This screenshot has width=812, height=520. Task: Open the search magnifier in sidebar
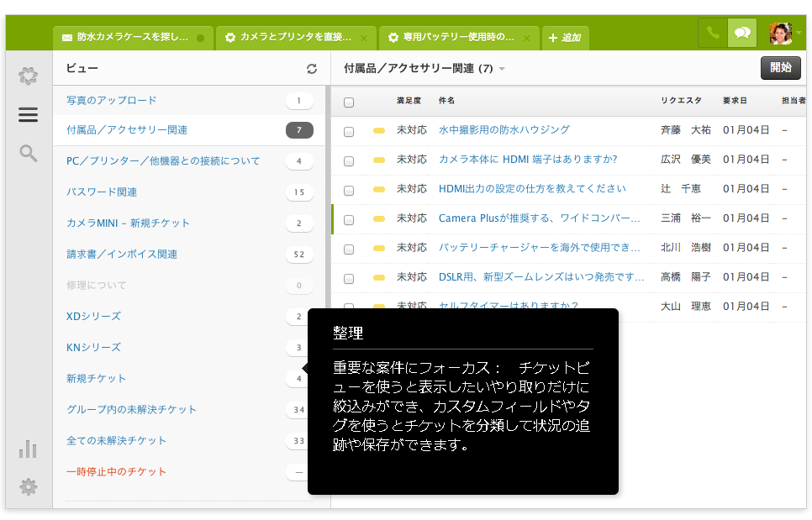[x=28, y=153]
